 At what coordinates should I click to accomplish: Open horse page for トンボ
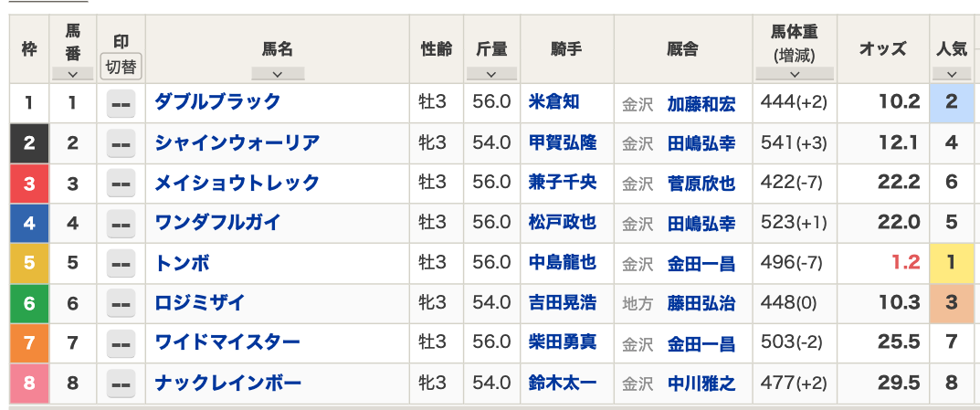point(182,263)
